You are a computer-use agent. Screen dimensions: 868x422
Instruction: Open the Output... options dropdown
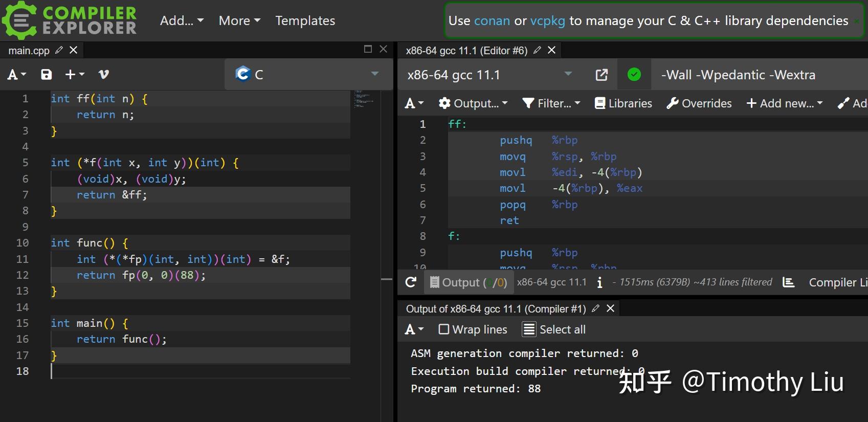[473, 103]
